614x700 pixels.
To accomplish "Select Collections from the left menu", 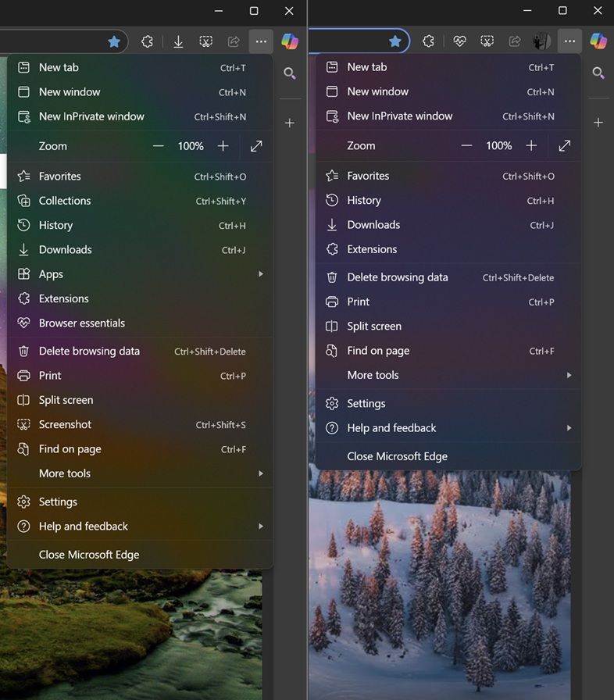I will [x=140, y=201].
